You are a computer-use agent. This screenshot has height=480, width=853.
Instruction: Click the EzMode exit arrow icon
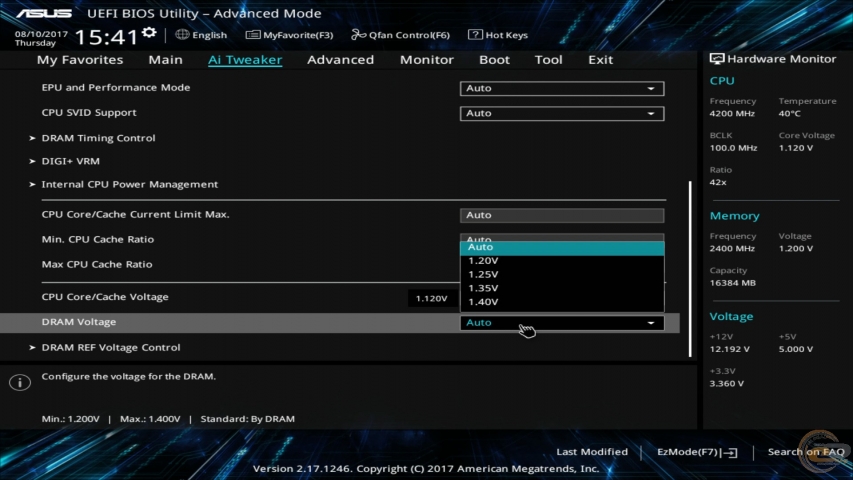tap(730, 452)
